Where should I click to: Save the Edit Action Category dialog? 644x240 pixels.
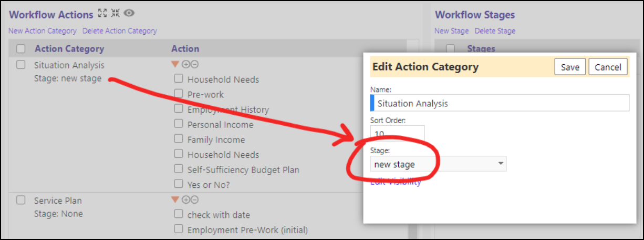point(570,67)
